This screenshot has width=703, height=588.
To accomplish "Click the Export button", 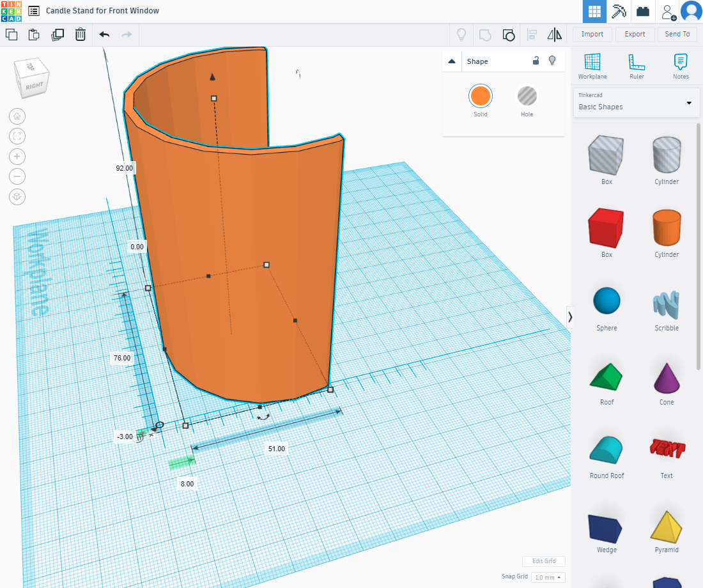I will (635, 34).
